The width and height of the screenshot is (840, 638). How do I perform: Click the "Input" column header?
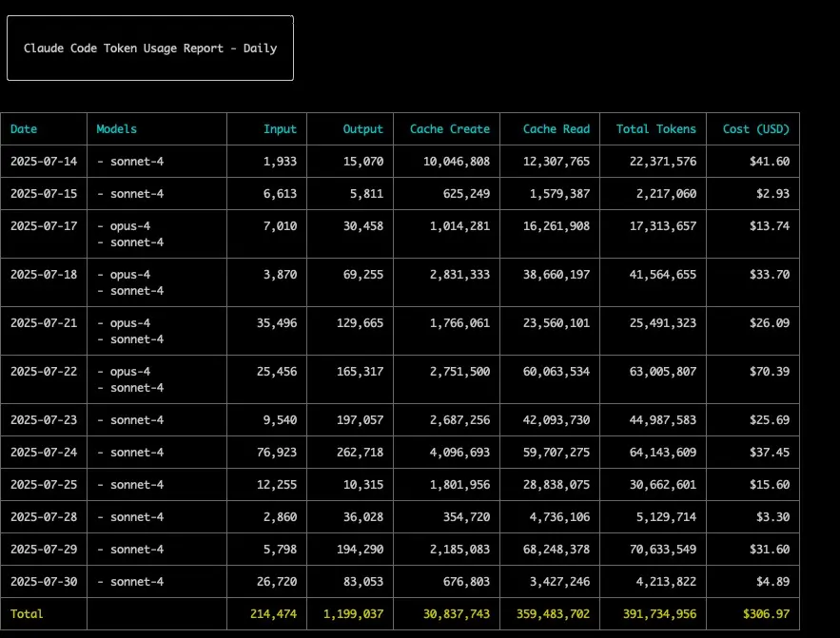[280, 129]
